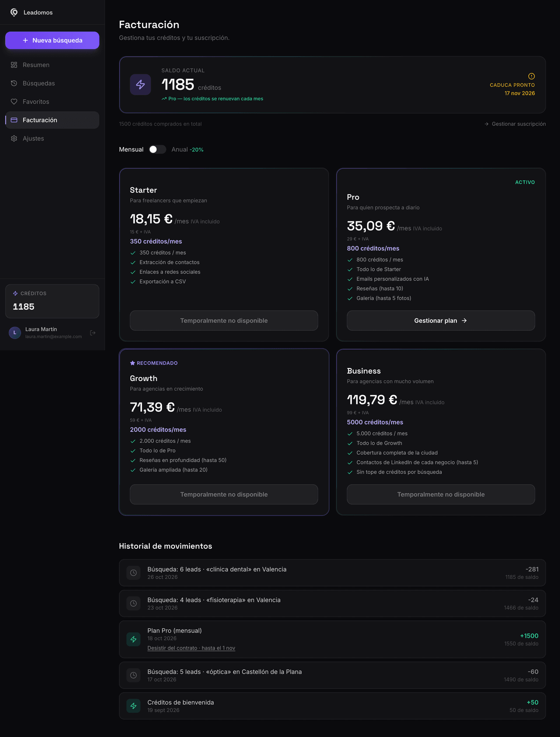Click the "Créditos de bienvenida" history entry
Screen dimensions: 560x737
pos(332,706)
